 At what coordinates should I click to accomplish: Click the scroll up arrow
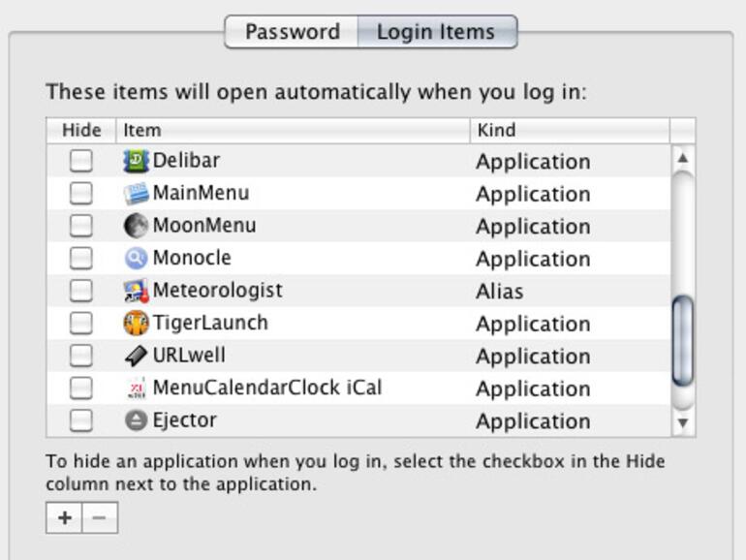click(x=683, y=158)
